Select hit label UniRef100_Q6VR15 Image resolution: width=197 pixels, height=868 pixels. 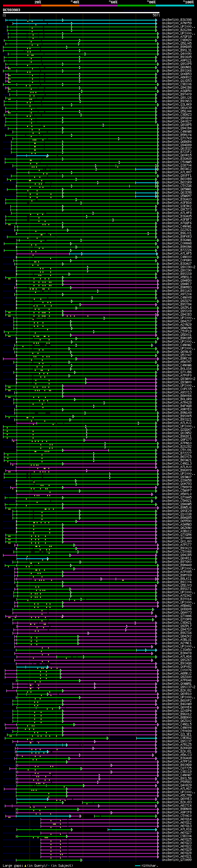(x=177, y=155)
